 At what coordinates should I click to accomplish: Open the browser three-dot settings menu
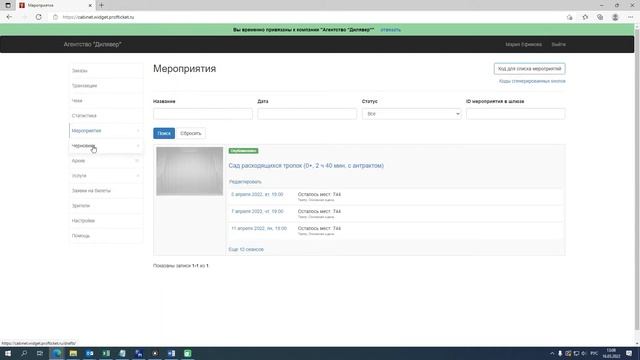[630, 17]
